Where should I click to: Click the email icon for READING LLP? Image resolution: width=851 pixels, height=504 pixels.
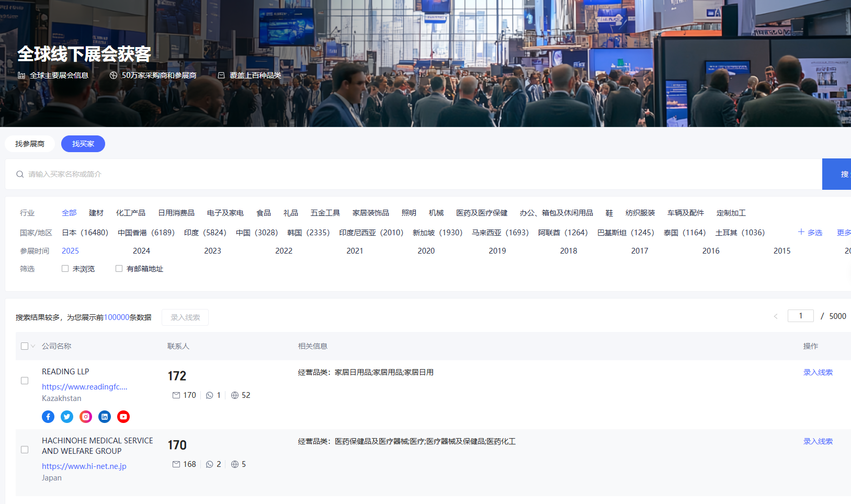(x=175, y=395)
